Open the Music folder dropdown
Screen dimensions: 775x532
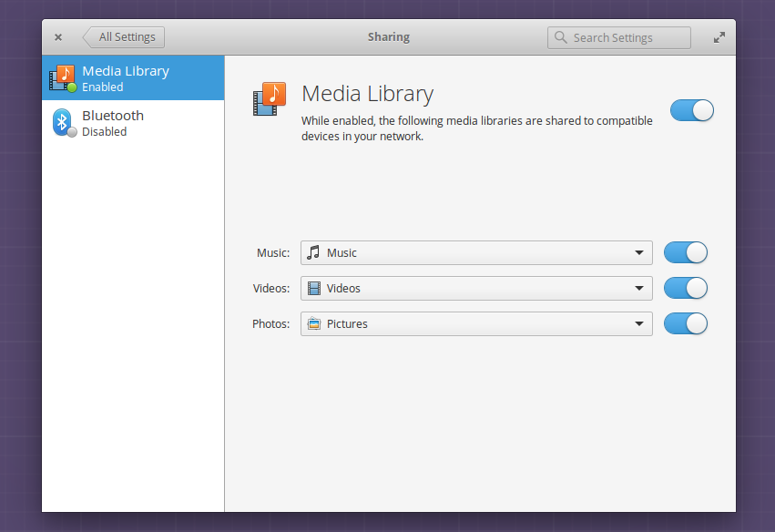tap(476, 252)
